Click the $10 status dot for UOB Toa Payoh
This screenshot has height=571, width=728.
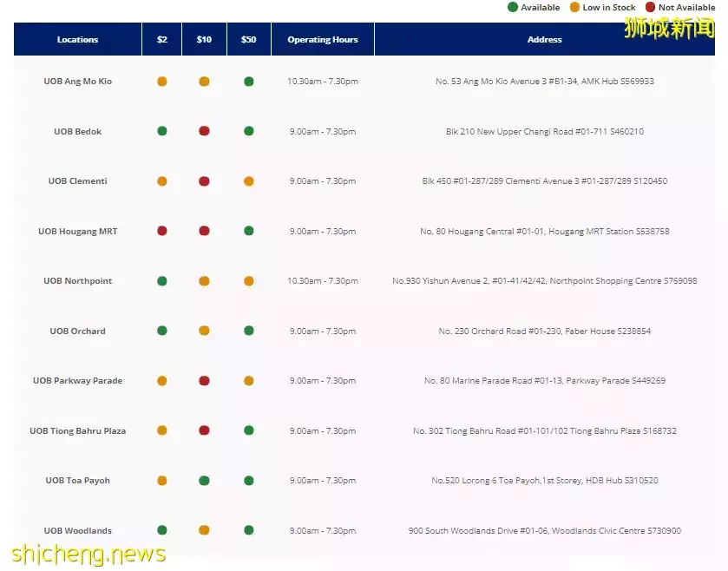pos(204,481)
